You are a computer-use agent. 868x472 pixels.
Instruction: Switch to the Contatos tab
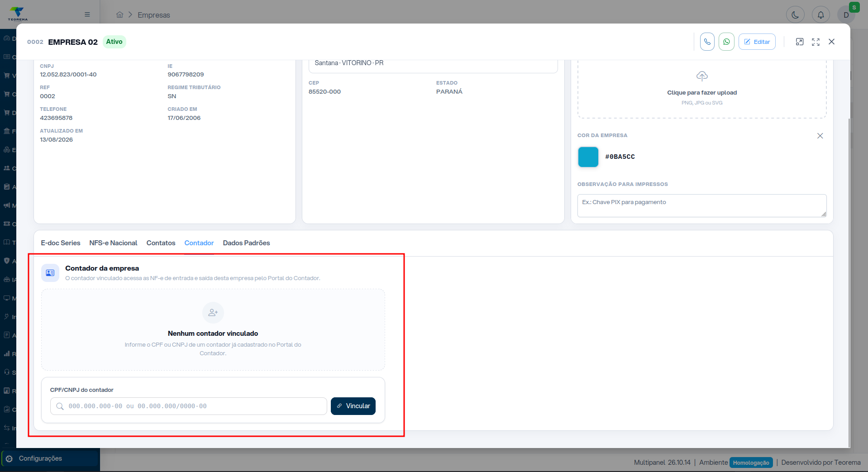click(x=161, y=243)
